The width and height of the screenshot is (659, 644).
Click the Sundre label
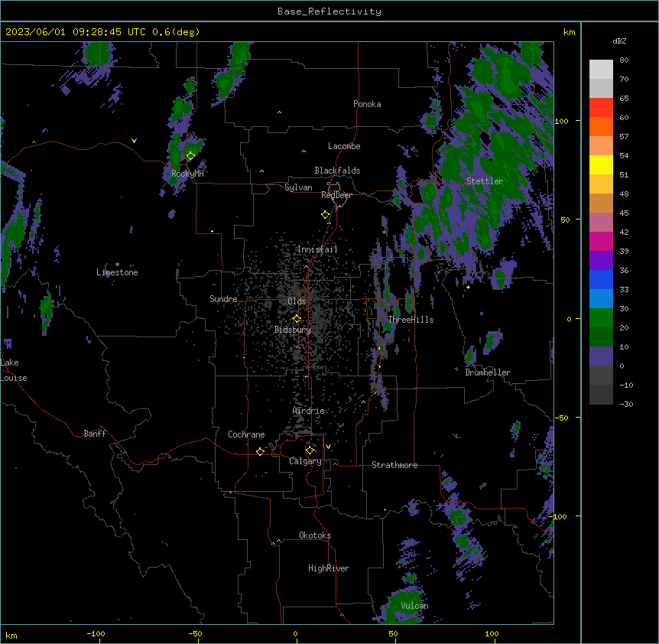click(223, 299)
